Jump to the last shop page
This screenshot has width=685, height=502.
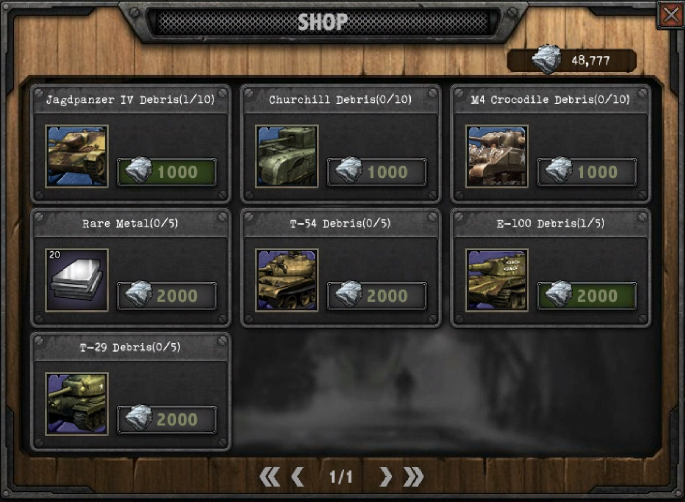[x=413, y=477]
